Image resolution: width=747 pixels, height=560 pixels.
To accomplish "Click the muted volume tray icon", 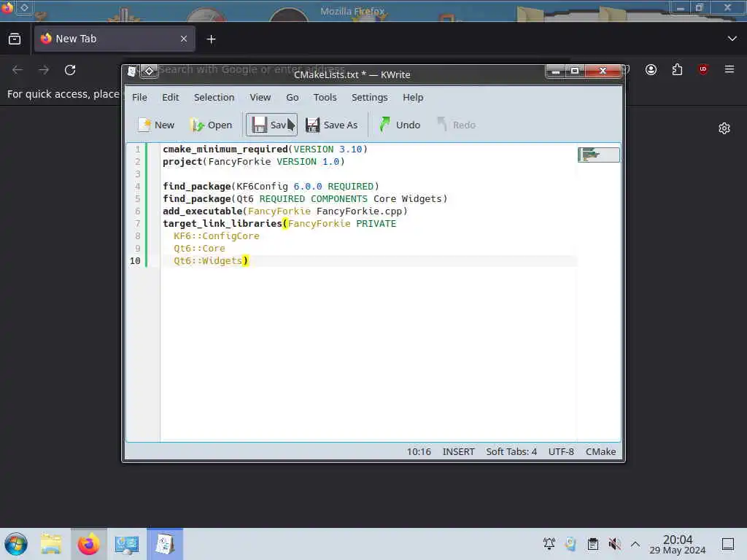I will [614, 543].
